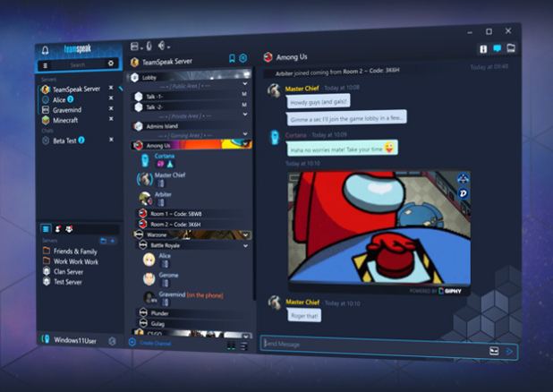Close the Beta Test chat entry
553x392 pixels.
click(111, 140)
